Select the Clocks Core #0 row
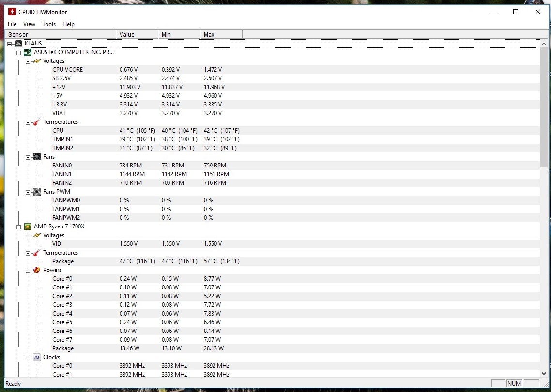This screenshot has height=392, width=551. [295, 366]
